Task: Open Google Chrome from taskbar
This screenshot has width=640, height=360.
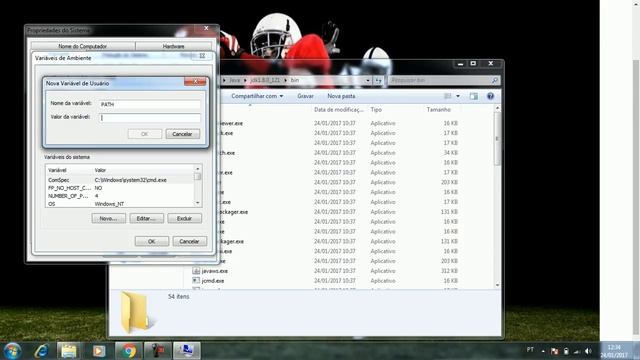Action: pos(129,351)
